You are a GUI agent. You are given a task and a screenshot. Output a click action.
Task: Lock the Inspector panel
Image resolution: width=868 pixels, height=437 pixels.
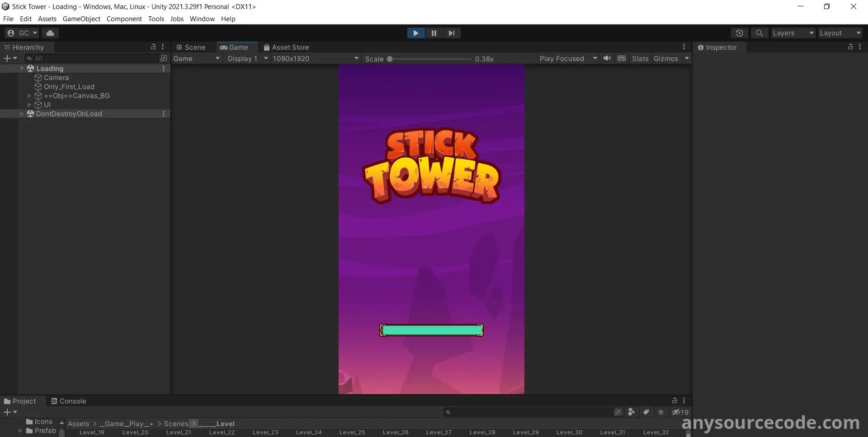click(850, 47)
